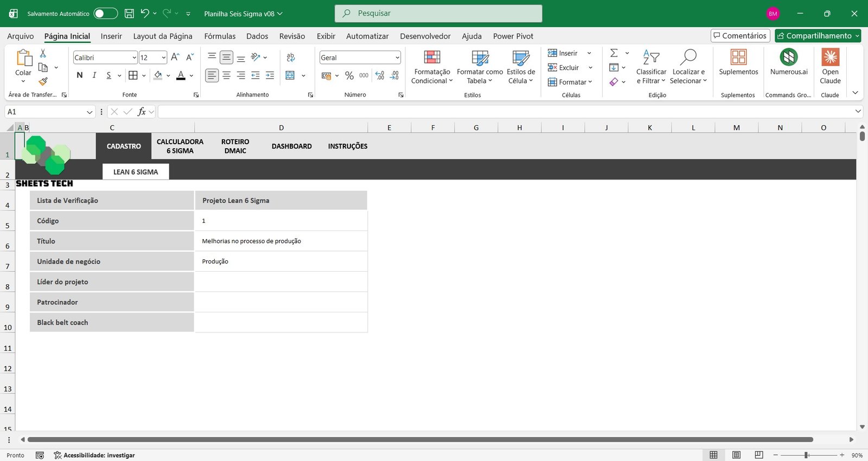Screen dimensions: 868x461
Task: Switch to Dados ribbon tab
Action: click(x=257, y=36)
